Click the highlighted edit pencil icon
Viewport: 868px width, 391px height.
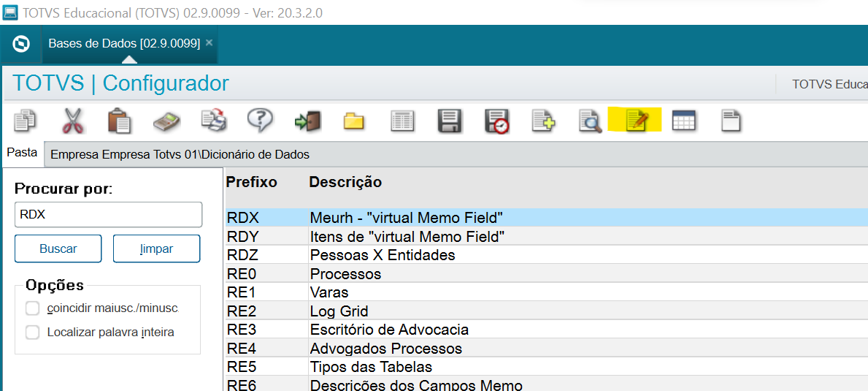tap(637, 120)
